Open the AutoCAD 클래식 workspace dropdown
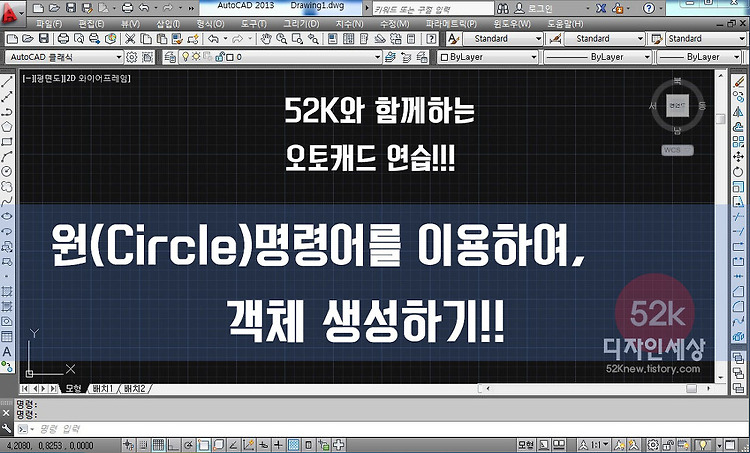 click(x=64, y=57)
